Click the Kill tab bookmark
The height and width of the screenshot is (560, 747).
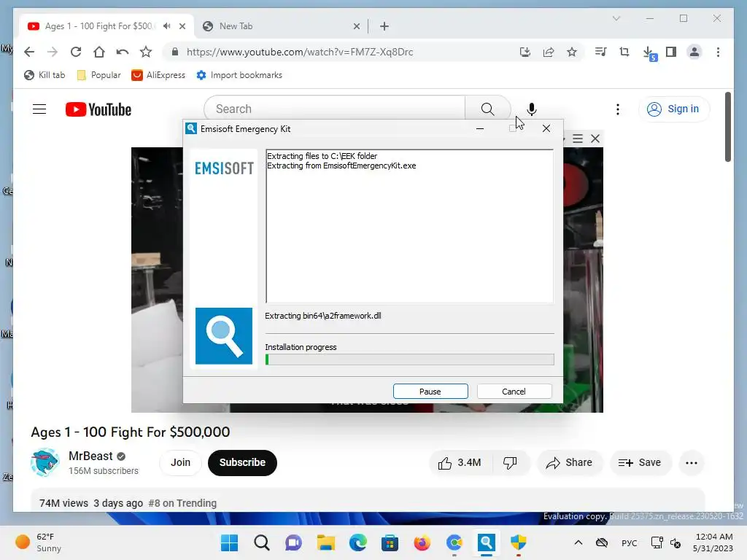tap(44, 75)
